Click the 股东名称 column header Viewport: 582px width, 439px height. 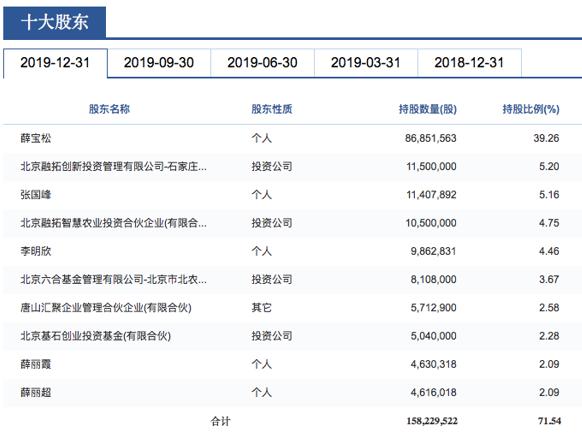point(109,109)
